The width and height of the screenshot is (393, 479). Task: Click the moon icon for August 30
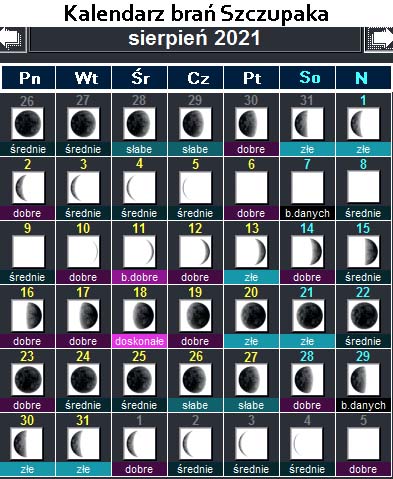pyautogui.click(x=27, y=443)
